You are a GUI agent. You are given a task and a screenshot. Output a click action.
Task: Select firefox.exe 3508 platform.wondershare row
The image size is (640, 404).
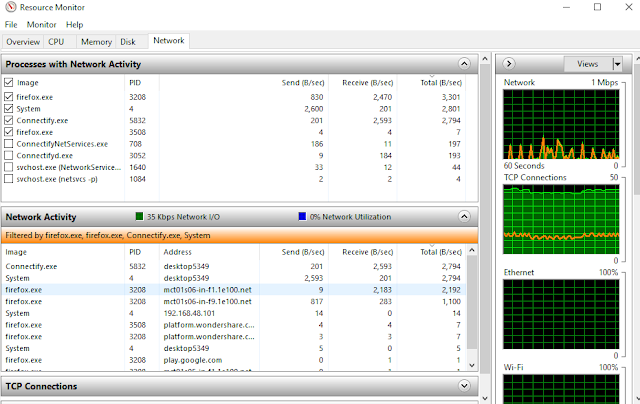[233, 325]
